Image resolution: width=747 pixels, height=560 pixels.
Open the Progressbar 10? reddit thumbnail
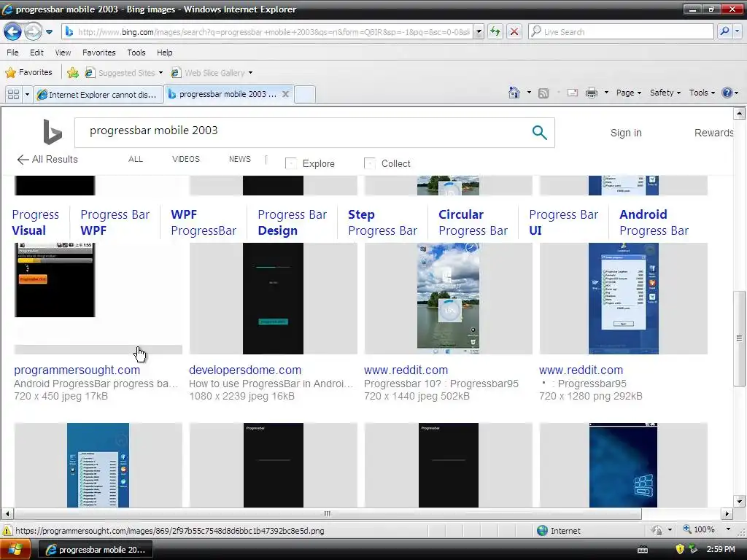(449, 298)
